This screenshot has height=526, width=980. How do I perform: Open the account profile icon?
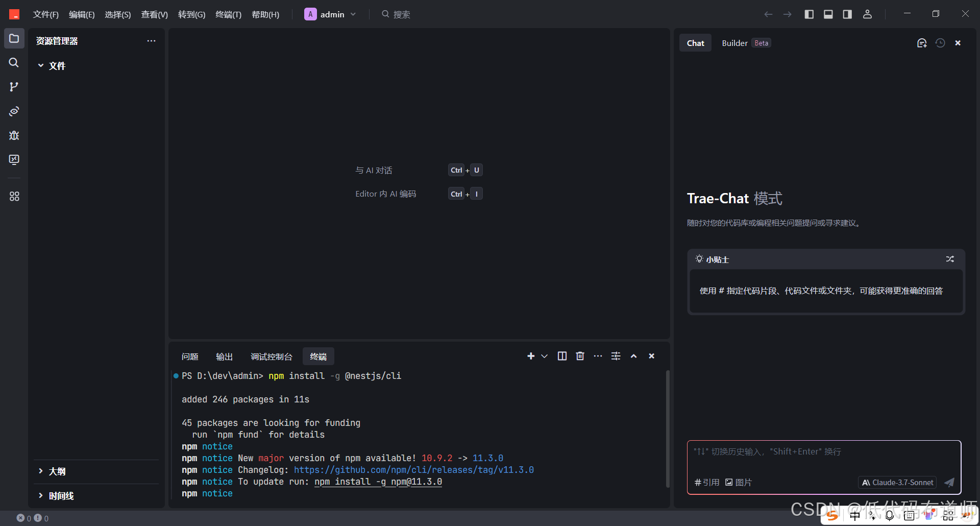(x=867, y=14)
